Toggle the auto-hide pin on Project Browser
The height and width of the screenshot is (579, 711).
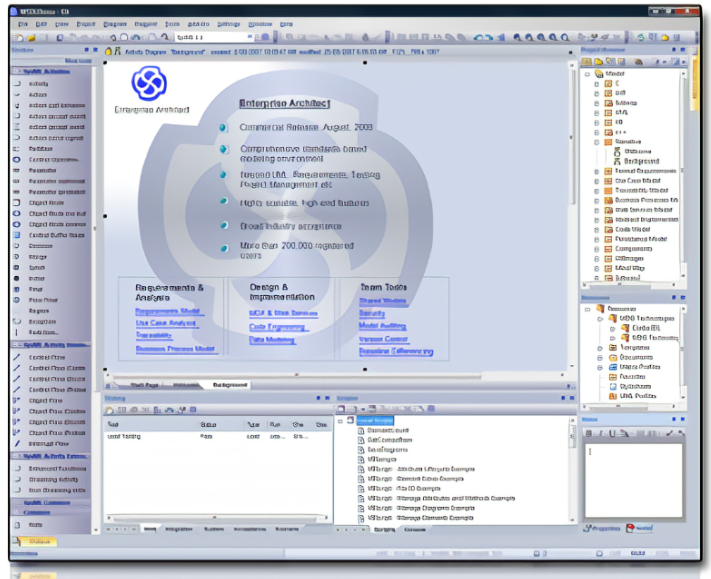674,49
